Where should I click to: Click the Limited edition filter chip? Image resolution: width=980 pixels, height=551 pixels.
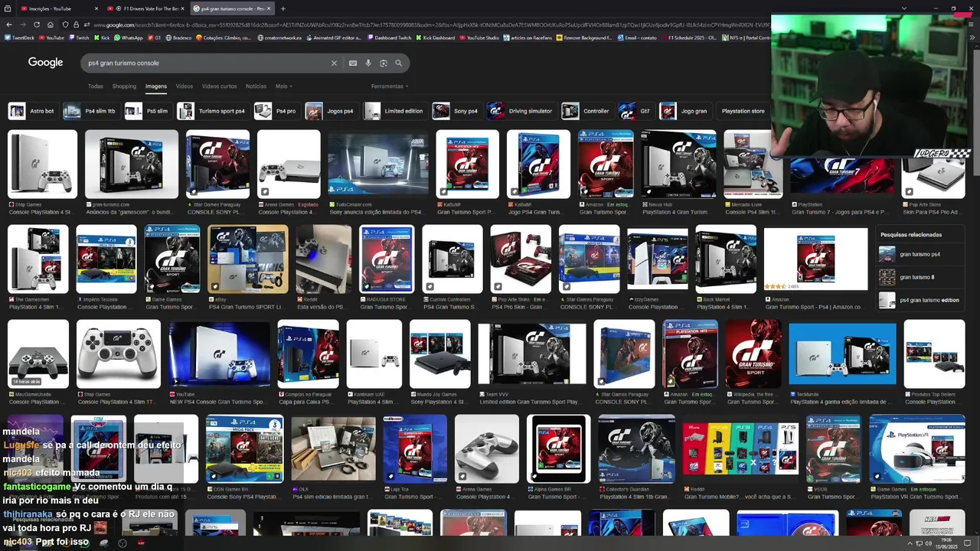pyautogui.click(x=394, y=111)
